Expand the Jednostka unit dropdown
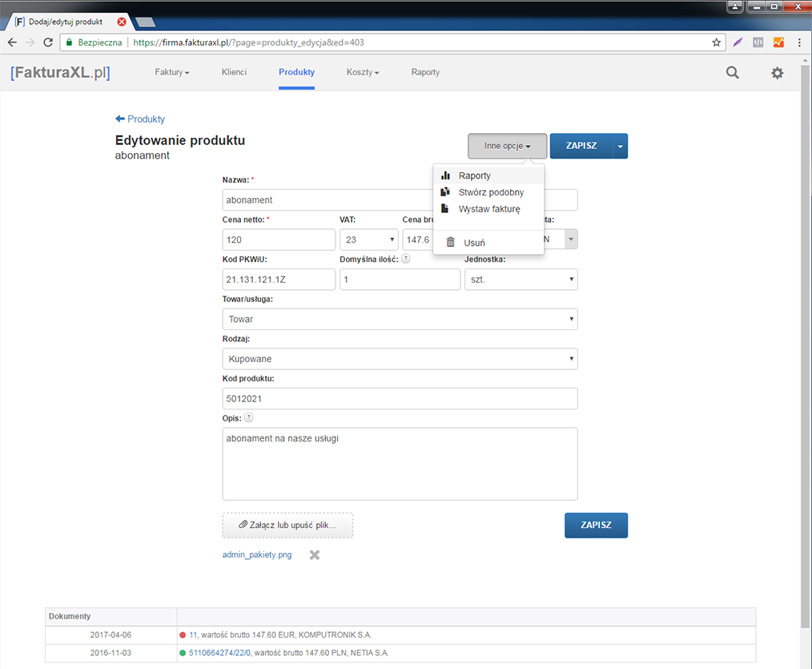 coord(521,280)
